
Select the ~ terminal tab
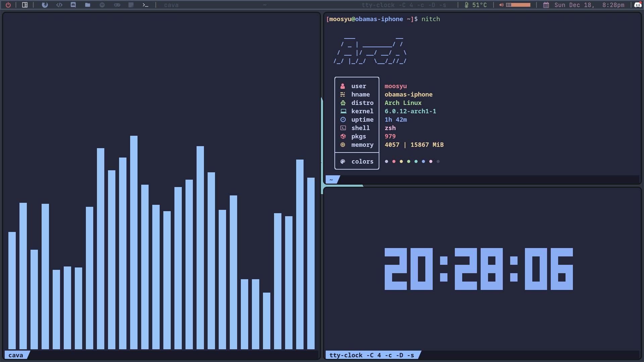(331, 180)
